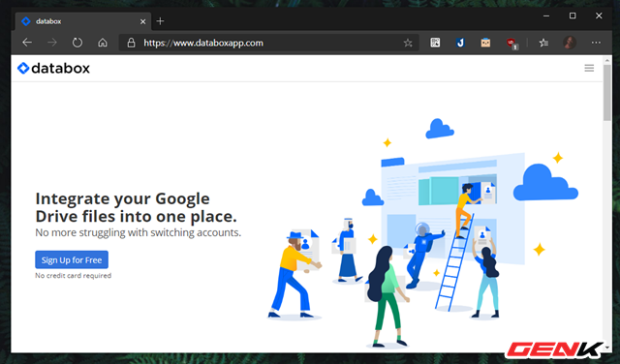The width and height of the screenshot is (620, 364).
Task: Click the 'Integrate your Google Drive files' headline
Action: [x=137, y=207]
